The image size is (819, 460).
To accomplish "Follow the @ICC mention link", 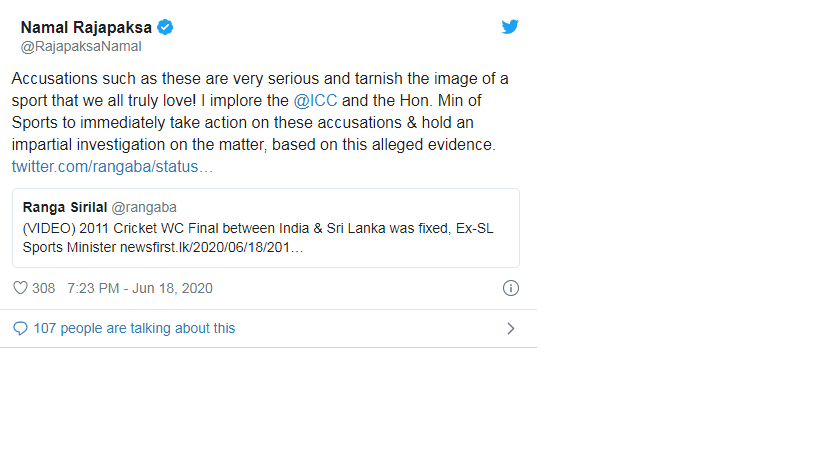I will [315, 100].
